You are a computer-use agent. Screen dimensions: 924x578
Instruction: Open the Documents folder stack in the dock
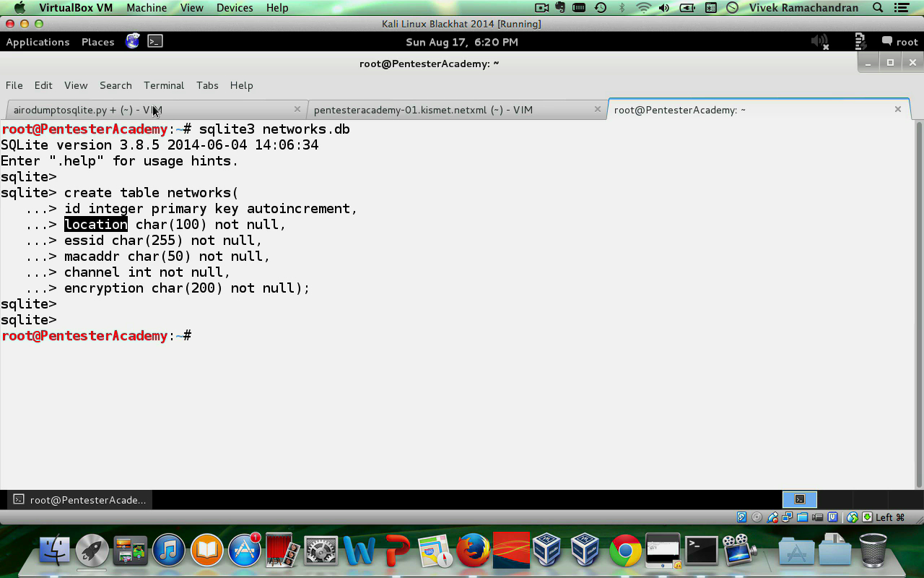tap(834, 551)
